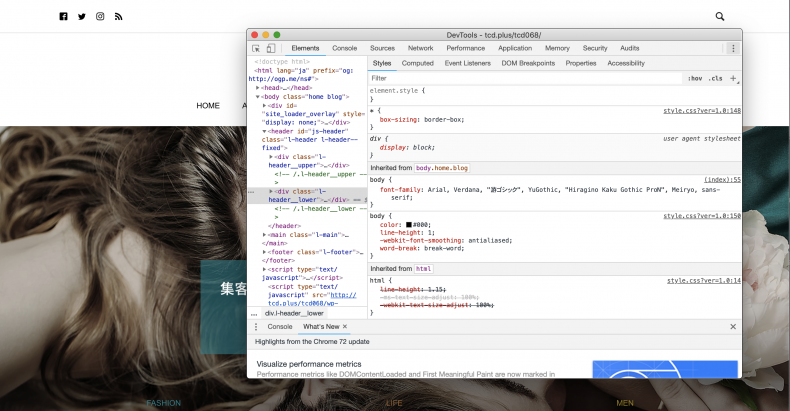790x411 pixels.
Task: Collapse the header js-header node
Action: [x=264, y=131]
